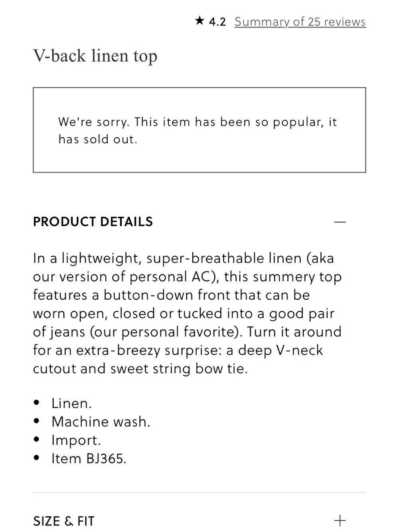The image size is (399, 532).
Task: Select the Linen bullet item
Action: pyautogui.click(x=71, y=403)
